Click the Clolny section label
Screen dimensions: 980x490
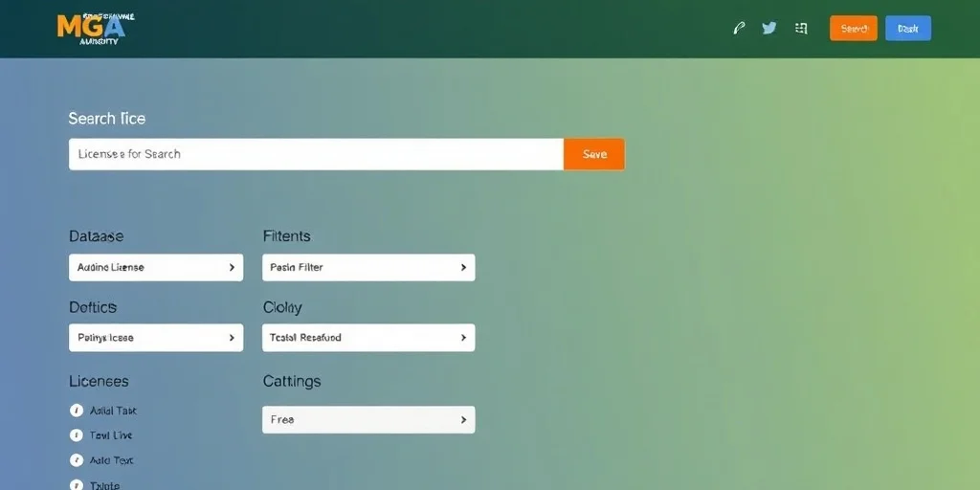(x=282, y=307)
